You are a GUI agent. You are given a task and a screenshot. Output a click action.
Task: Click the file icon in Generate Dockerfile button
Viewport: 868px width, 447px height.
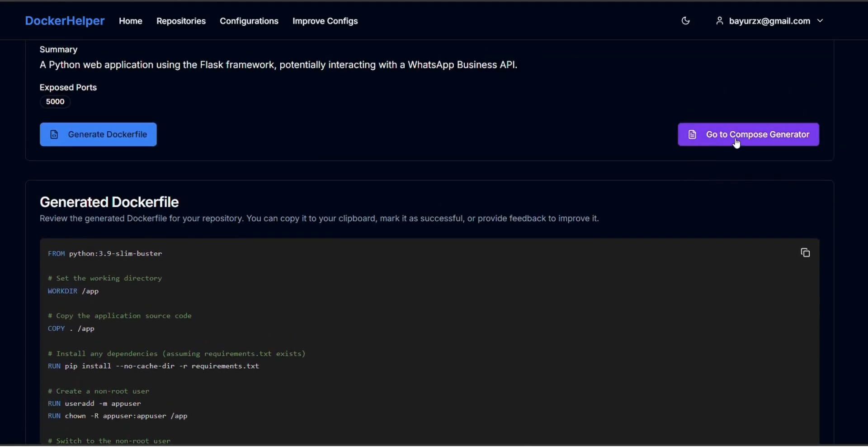(54, 134)
